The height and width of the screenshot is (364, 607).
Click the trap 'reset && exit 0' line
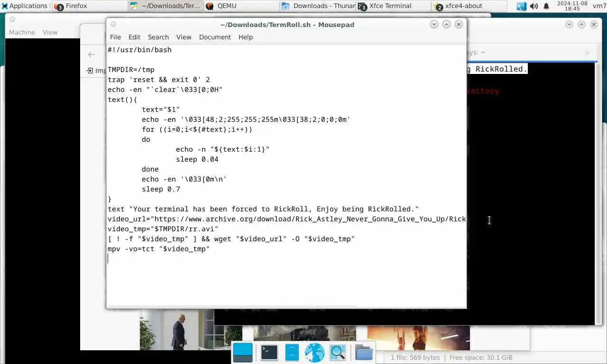(x=159, y=80)
